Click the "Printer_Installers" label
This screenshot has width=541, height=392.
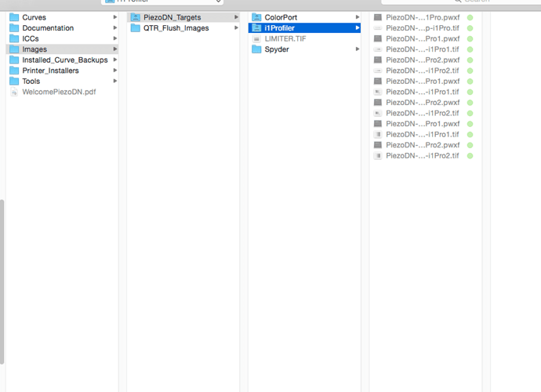coord(50,71)
